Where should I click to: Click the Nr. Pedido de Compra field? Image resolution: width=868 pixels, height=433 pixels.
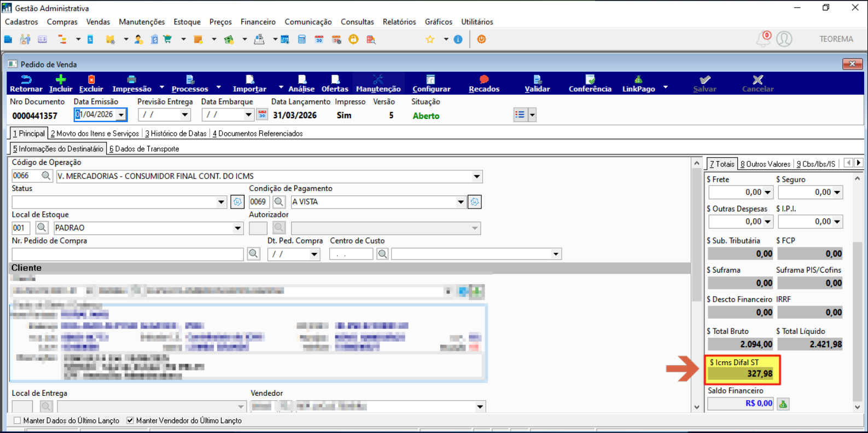pyautogui.click(x=127, y=254)
